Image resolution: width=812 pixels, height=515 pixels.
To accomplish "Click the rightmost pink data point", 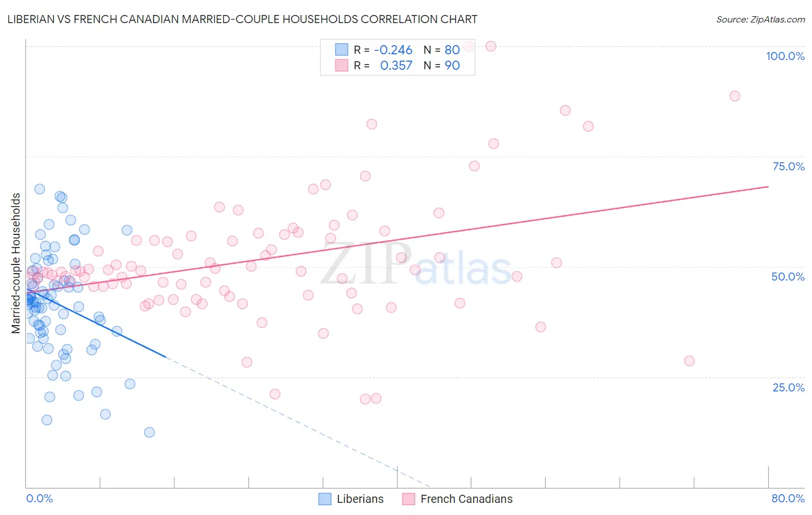I will [735, 96].
